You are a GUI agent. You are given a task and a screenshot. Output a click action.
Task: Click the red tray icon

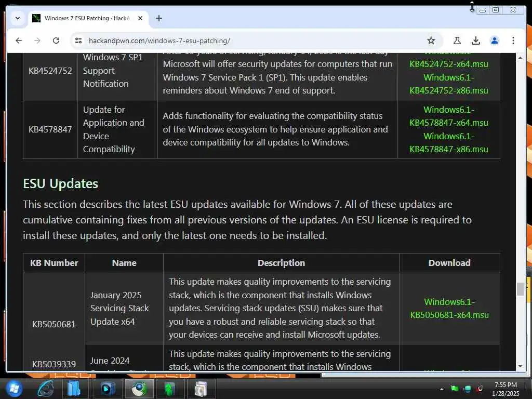click(x=480, y=389)
